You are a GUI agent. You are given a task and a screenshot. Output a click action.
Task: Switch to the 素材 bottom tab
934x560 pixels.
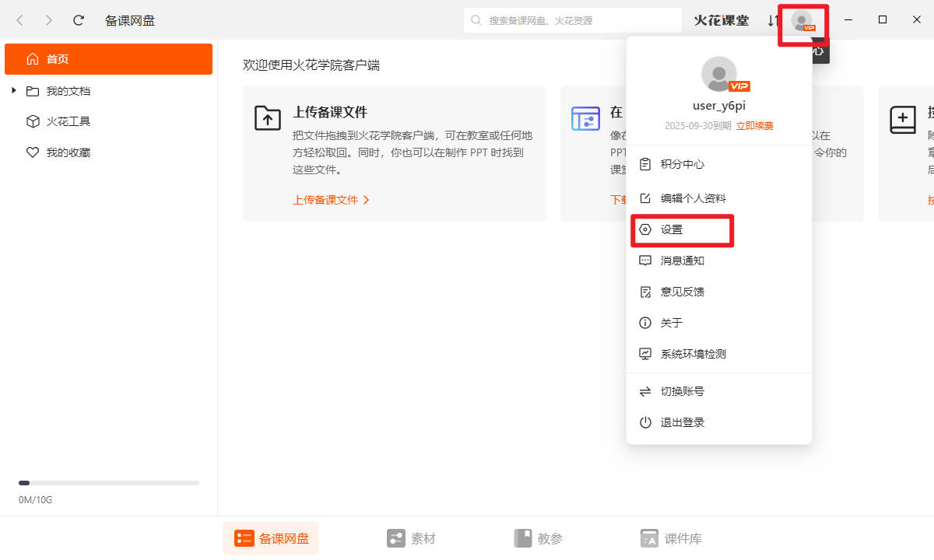point(411,538)
